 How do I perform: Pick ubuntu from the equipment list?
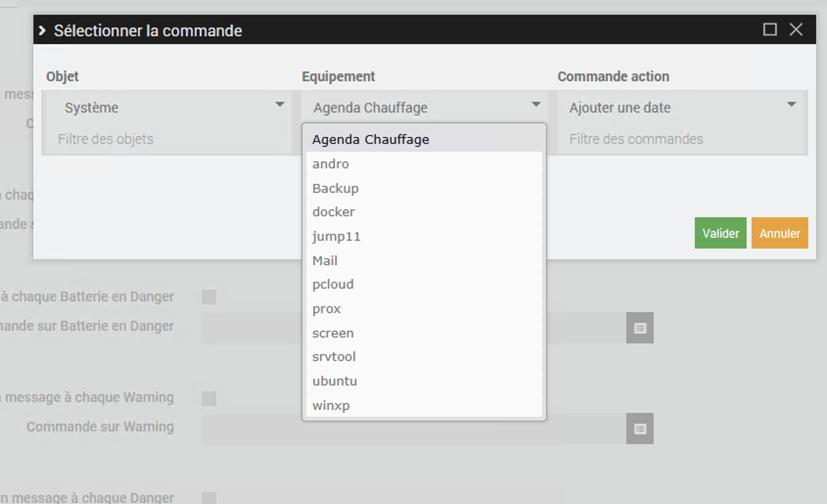[x=424, y=381]
